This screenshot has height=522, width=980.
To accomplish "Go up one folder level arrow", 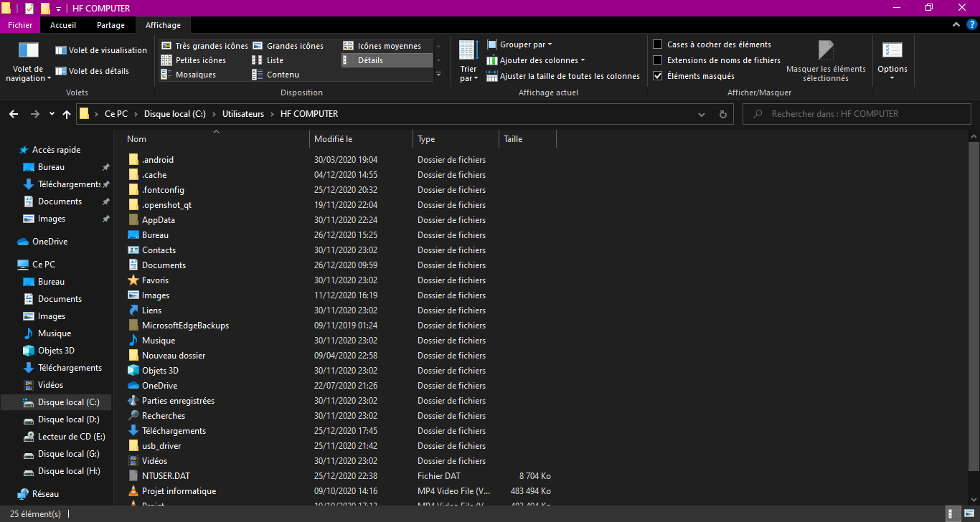I will (67, 114).
